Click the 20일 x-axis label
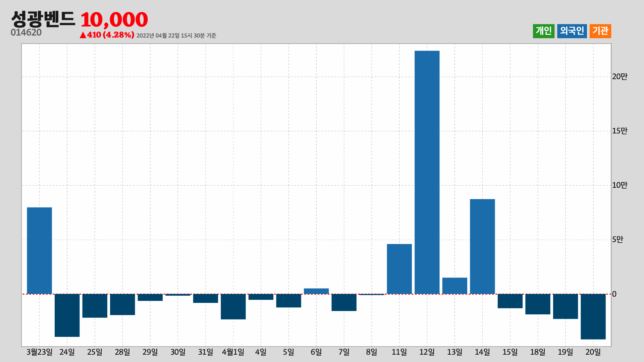 (593, 352)
